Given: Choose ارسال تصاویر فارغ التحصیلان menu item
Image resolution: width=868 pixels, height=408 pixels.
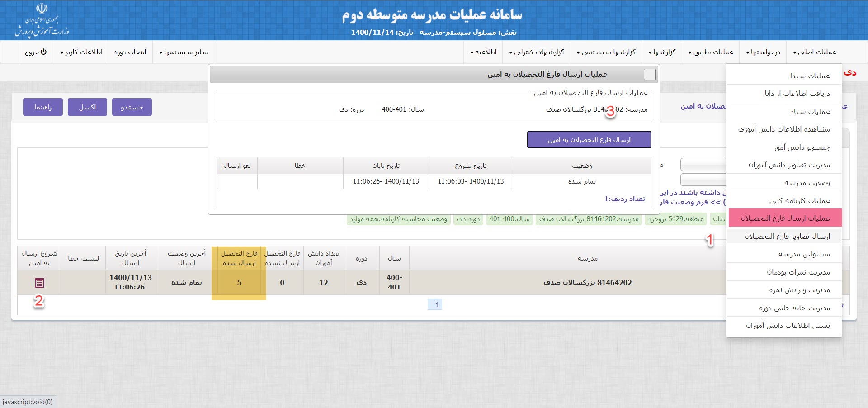Looking at the screenshot, I should (787, 236).
